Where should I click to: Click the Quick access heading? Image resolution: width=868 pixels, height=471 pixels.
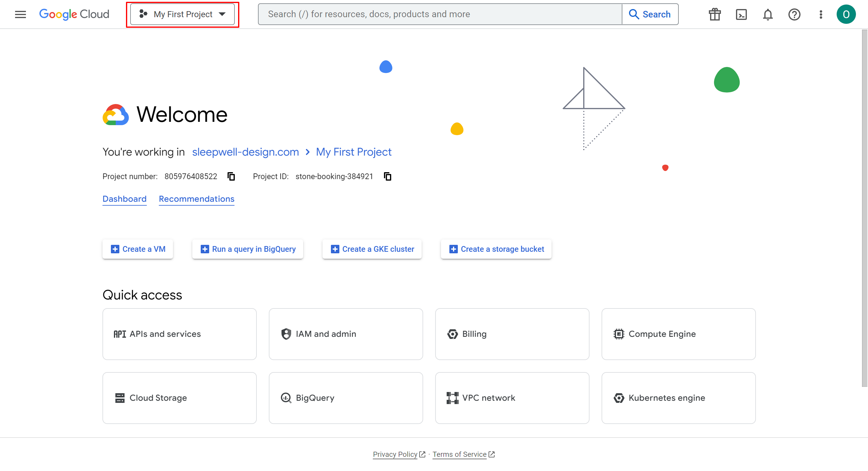(x=142, y=295)
